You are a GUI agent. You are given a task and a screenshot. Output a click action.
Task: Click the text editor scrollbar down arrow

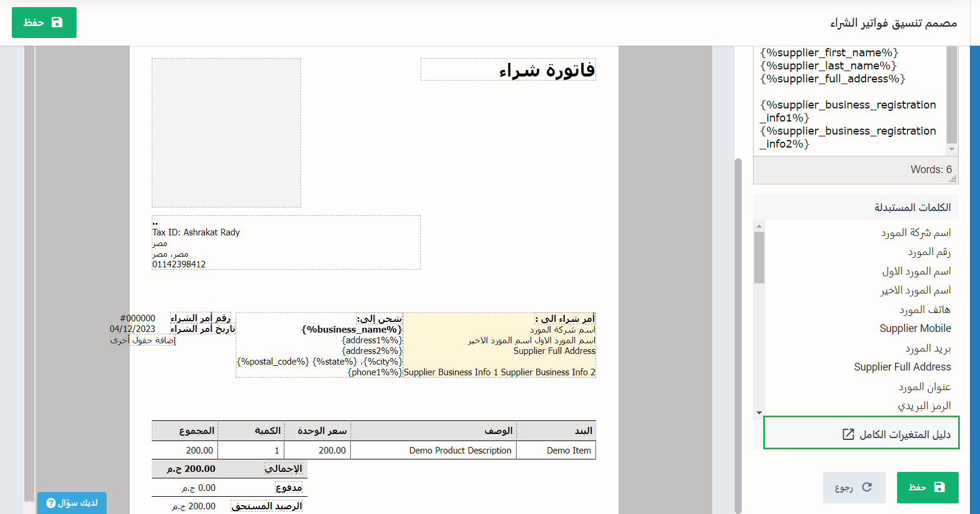click(x=952, y=149)
